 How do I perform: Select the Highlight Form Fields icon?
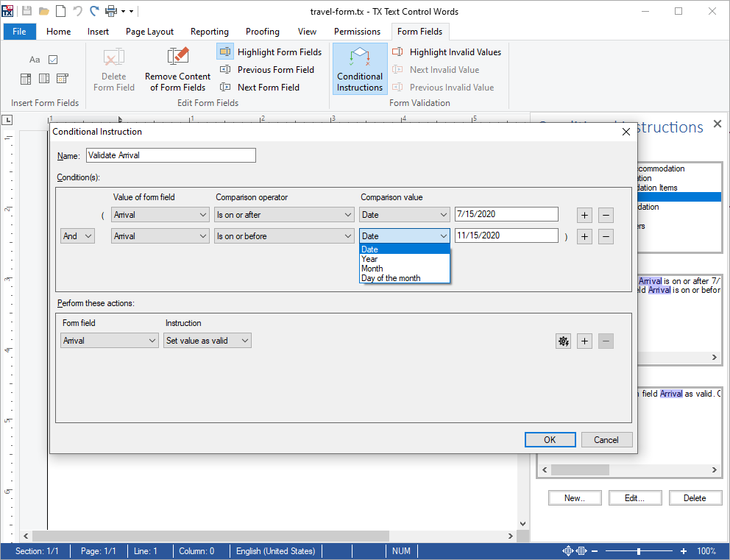(x=224, y=52)
